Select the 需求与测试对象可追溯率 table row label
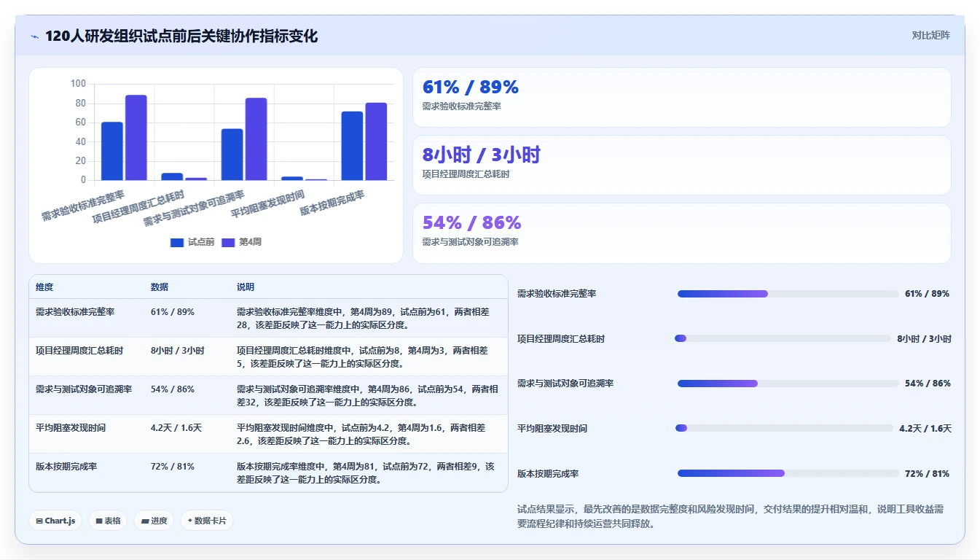Screen dimensions: 980x560 (x=84, y=389)
